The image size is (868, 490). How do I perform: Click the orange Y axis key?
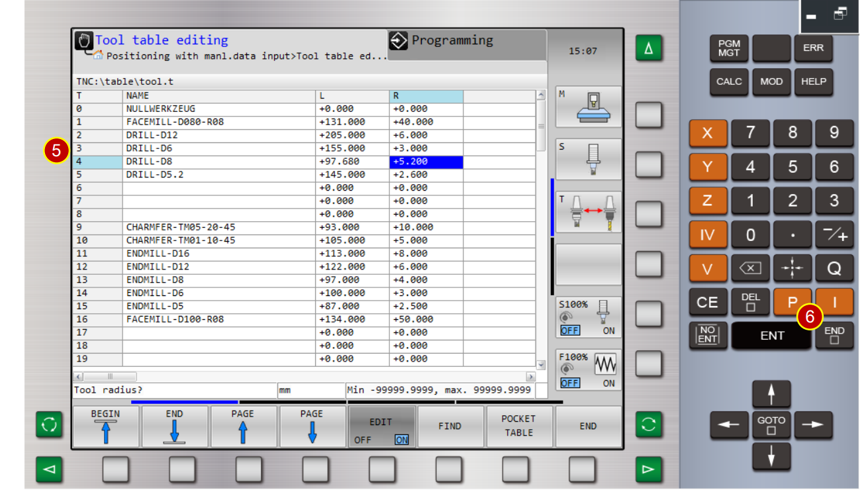[708, 167]
